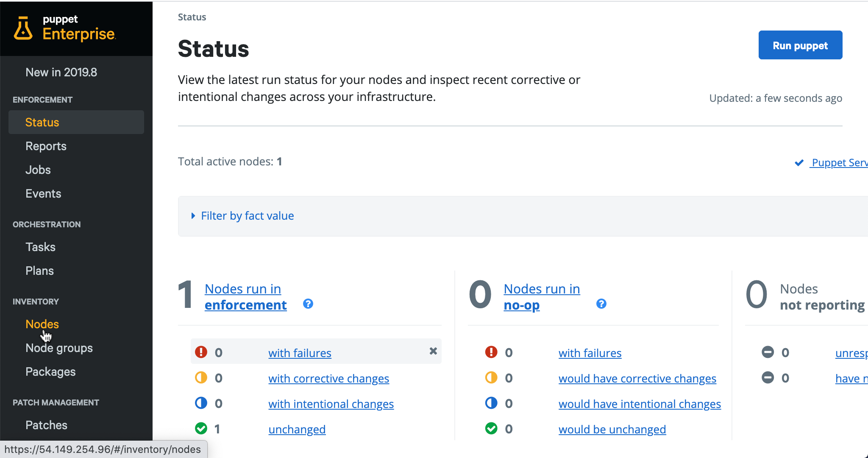The image size is (868, 458).
Task: Click the large no-op count 0
Action: (x=480, y=295)
